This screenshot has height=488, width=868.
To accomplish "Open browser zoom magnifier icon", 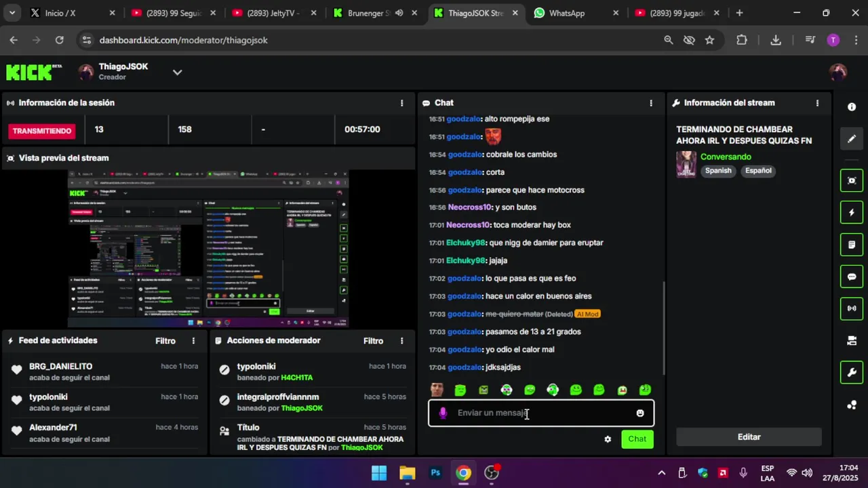I will (x=669, y=40).
